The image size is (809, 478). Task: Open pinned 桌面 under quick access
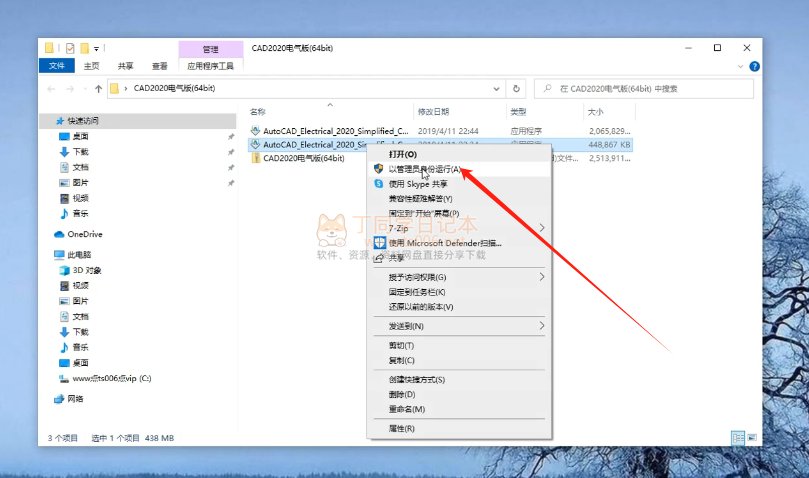(x=80, y=136)
